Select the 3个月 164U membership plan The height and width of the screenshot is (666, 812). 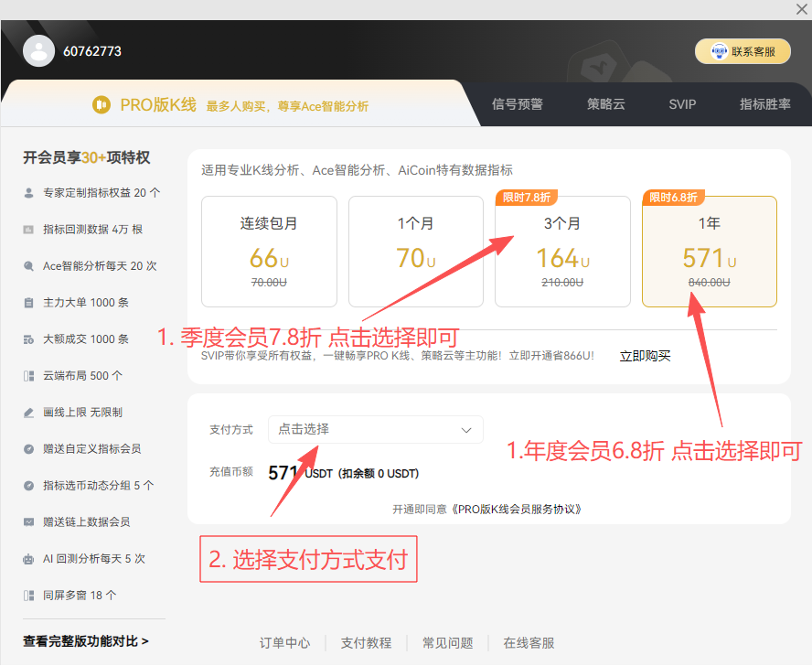coord(562,251)
